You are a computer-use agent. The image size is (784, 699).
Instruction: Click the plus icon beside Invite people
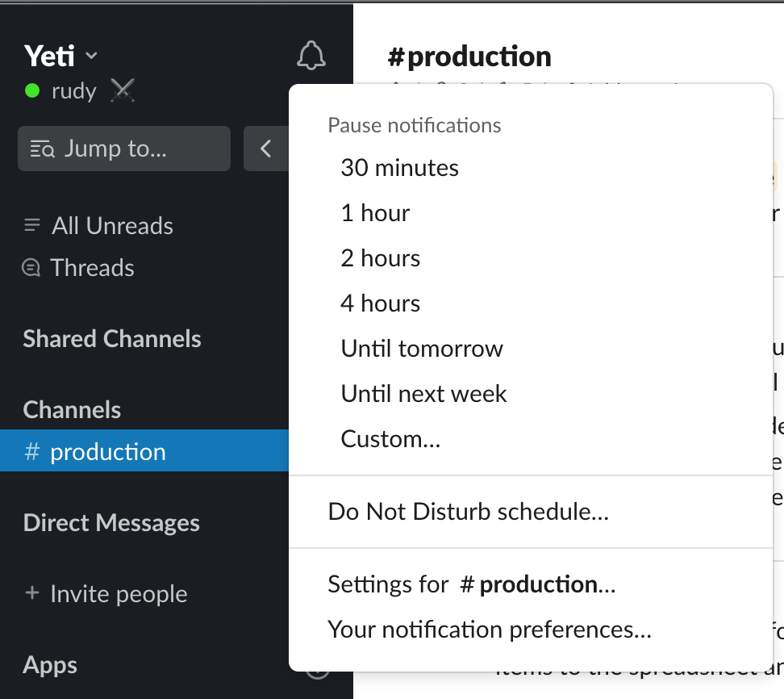coord(32,593)
